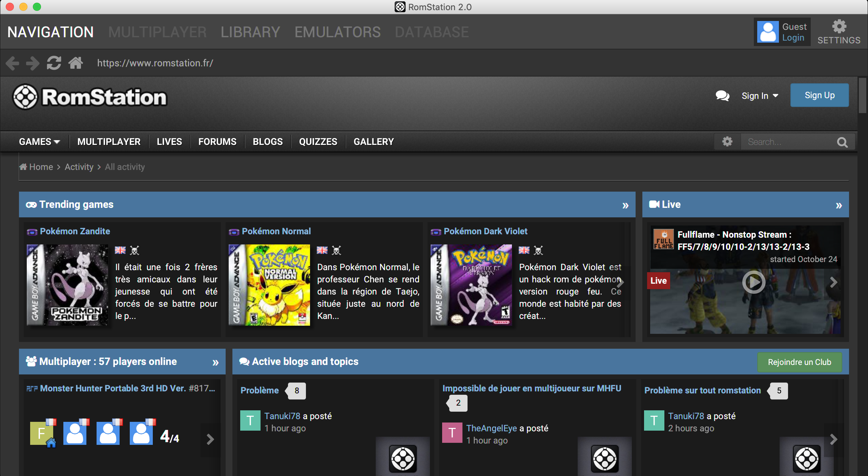Go forward with the forward arrow
868x476 pixels.
pos(33,63)
